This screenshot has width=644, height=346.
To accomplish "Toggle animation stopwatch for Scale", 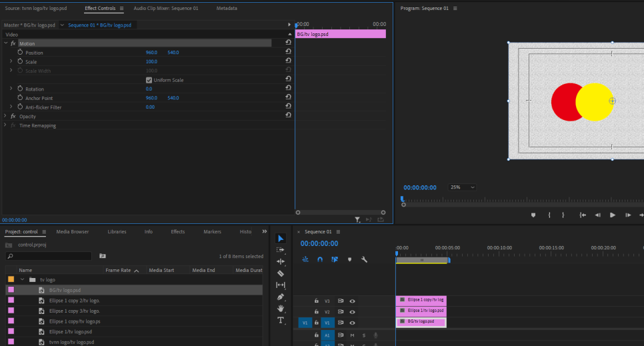I will tap(20, 61).
